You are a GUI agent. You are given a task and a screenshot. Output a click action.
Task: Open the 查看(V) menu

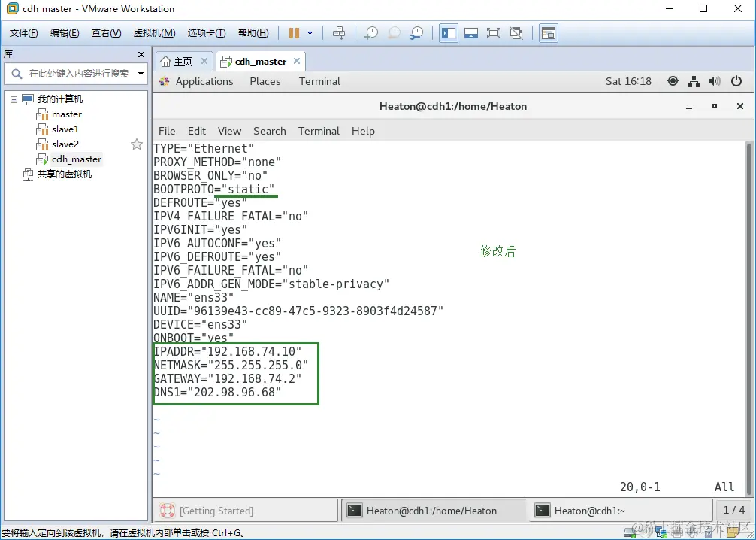pyautogui.click(x=106, y=33)
